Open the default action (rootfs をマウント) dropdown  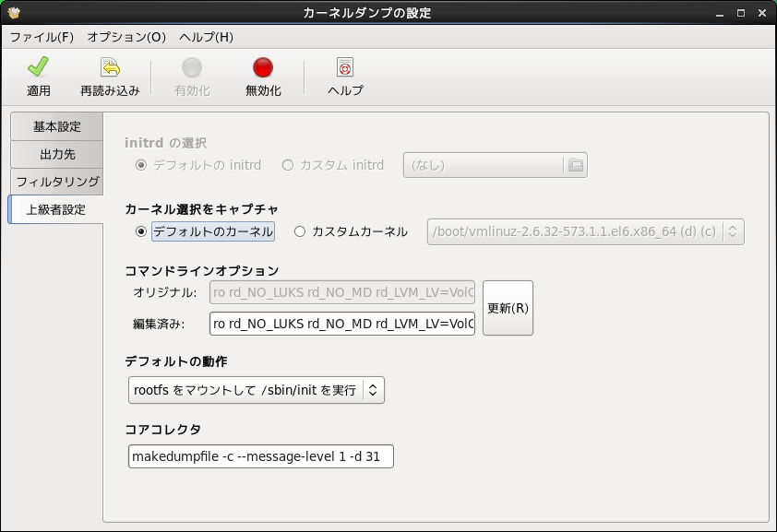pos(256,390)
